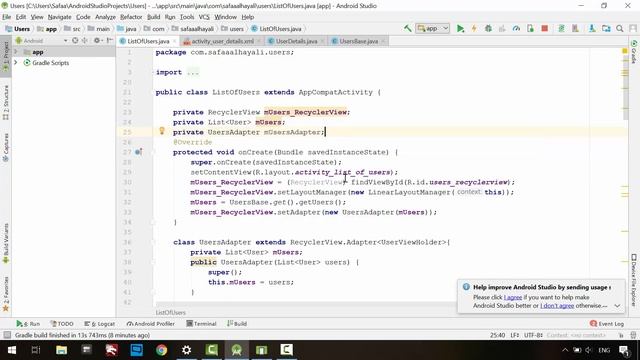
Task: Click the yellow inspection warning indicator at editor top
Action: [x=624, y=51]
